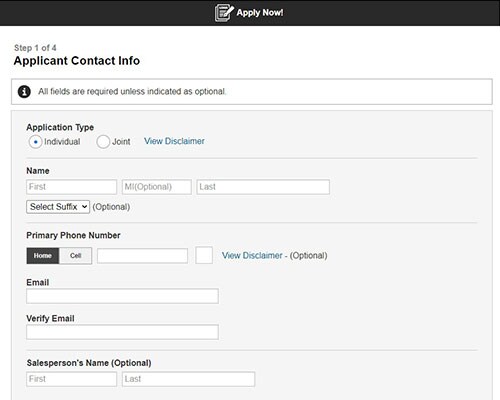
Task: Click into the Email field
Action: click(x=122, y=296)
